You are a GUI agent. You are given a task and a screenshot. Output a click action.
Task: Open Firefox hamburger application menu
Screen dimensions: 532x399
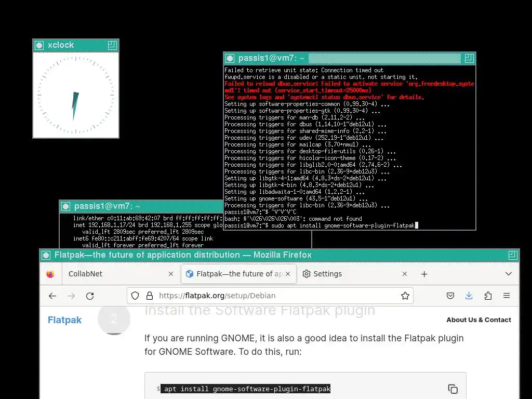pyautogui.click(x=507, y=296)
